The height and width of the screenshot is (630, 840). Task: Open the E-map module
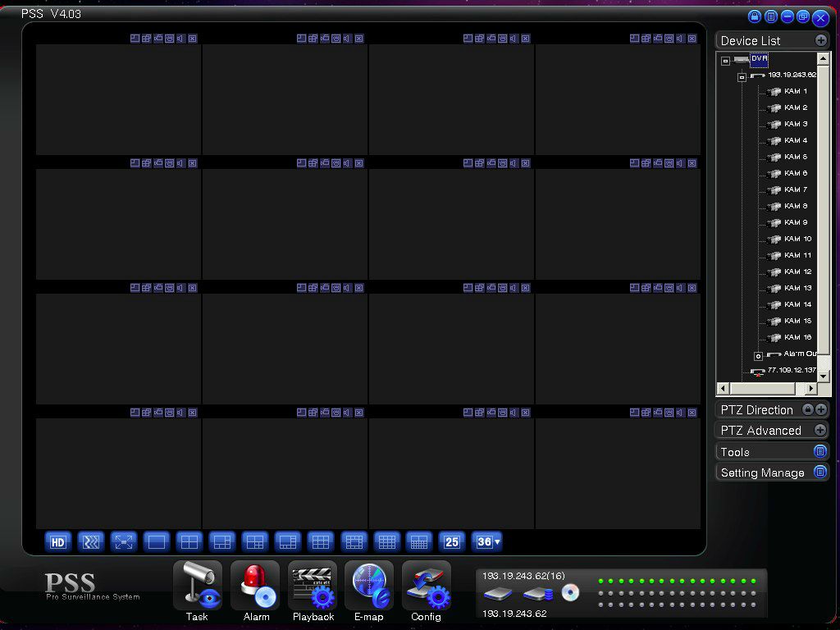[369, 586]
